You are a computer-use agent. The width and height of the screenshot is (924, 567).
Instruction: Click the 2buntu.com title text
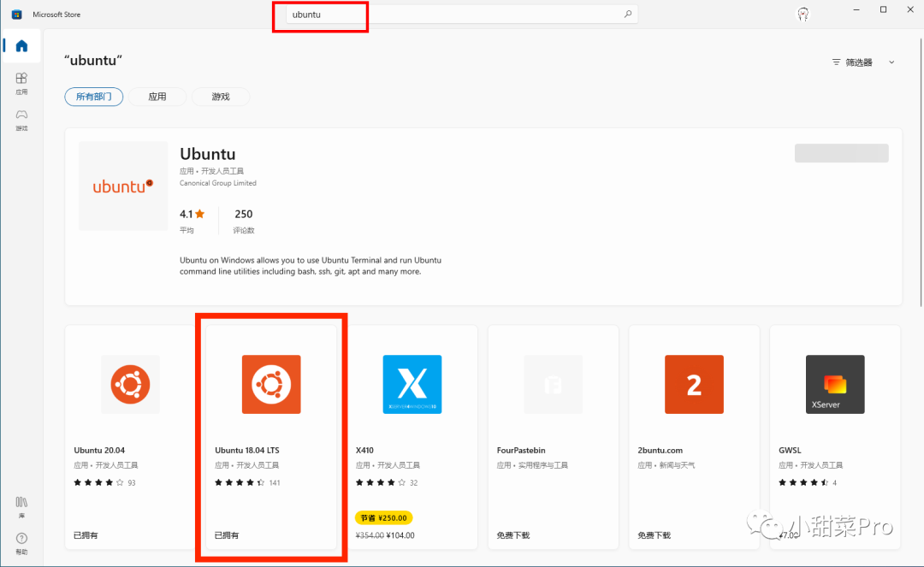coord(660,451)
